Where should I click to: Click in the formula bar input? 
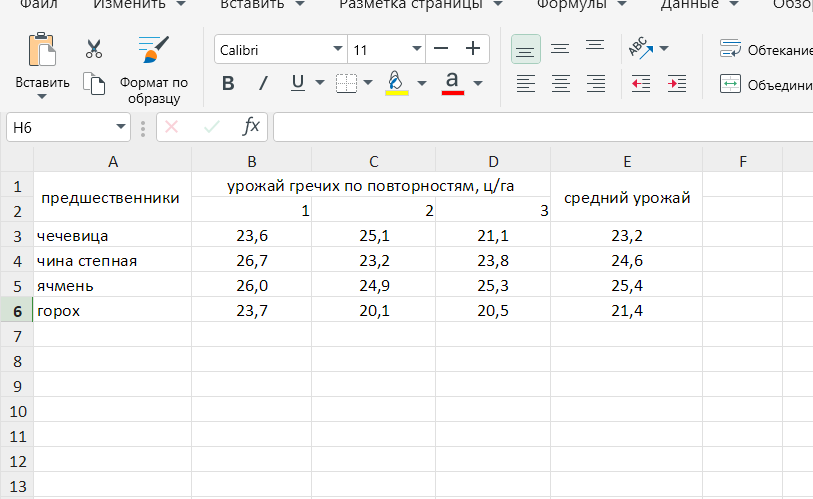(x=543, y=127)
